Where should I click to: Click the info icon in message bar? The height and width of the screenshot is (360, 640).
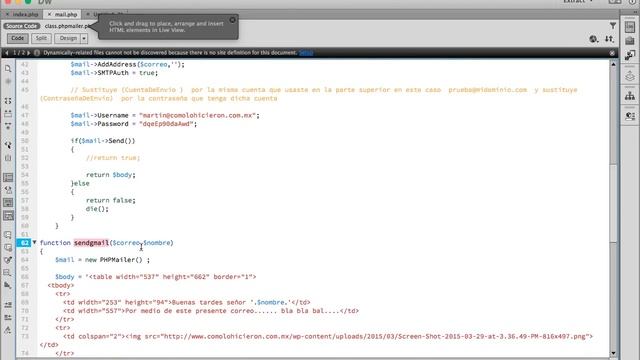pyautogui.click(x=37, y=53)
